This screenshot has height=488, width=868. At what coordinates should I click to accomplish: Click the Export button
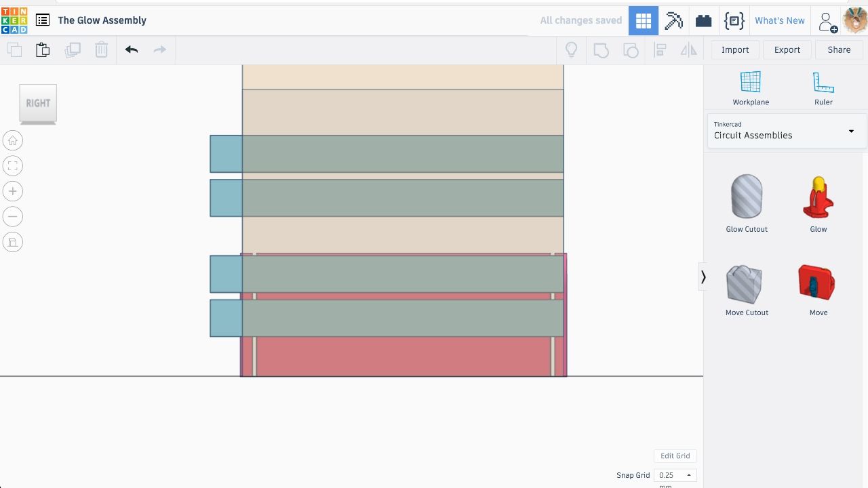pos(787,49)
